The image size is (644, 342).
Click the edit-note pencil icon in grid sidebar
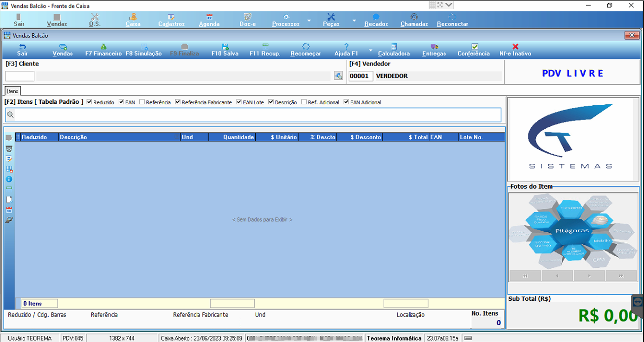pyautogui.click(x=9, y=159)
